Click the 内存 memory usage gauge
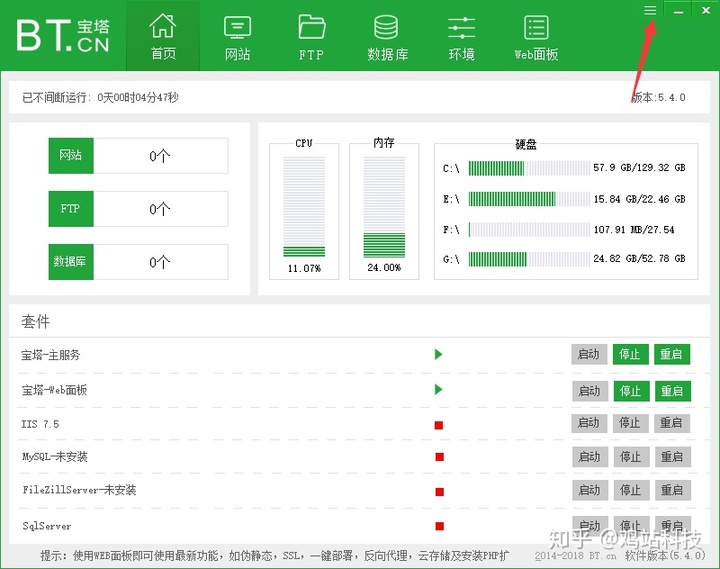The width and height of the screenshot is (720, 569). click(x=384, y=207)
